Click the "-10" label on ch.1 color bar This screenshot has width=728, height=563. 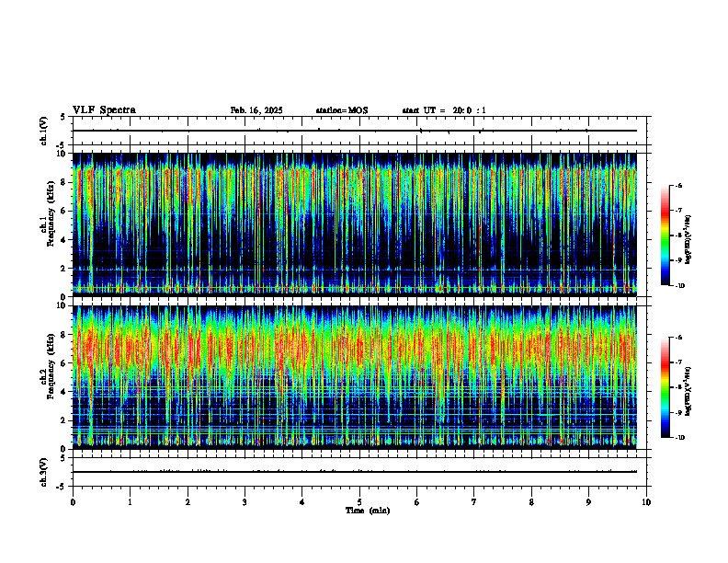pos(680,286)
